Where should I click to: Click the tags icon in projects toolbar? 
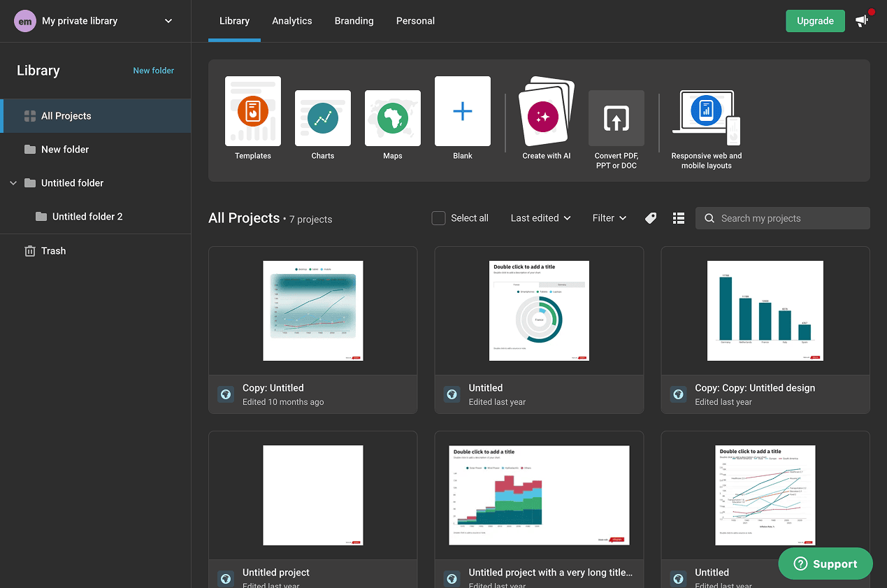point(651,218)
